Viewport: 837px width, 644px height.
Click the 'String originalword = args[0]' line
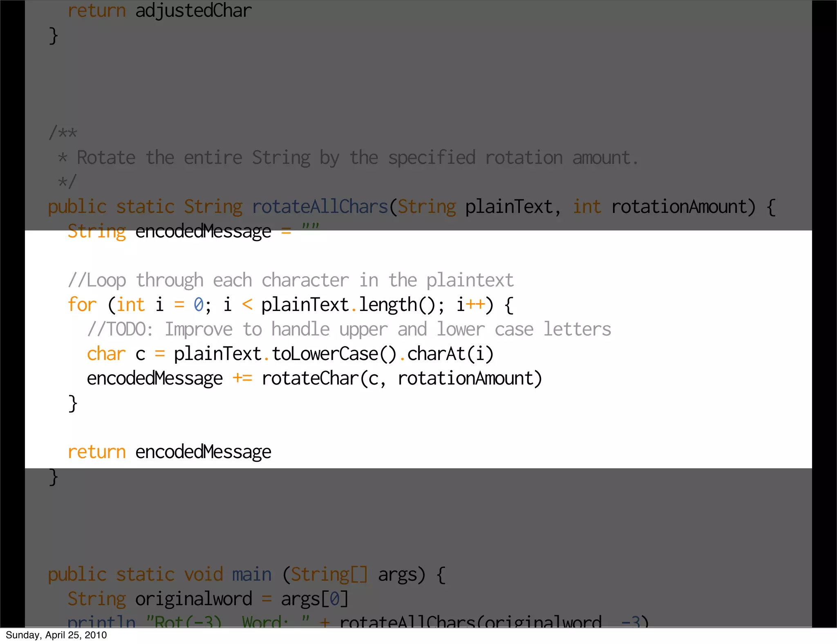pos(208,599)
